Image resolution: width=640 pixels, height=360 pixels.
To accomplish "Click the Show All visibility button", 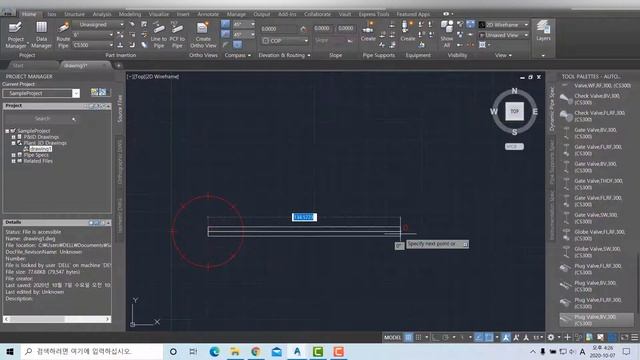I will pos(447,34).
